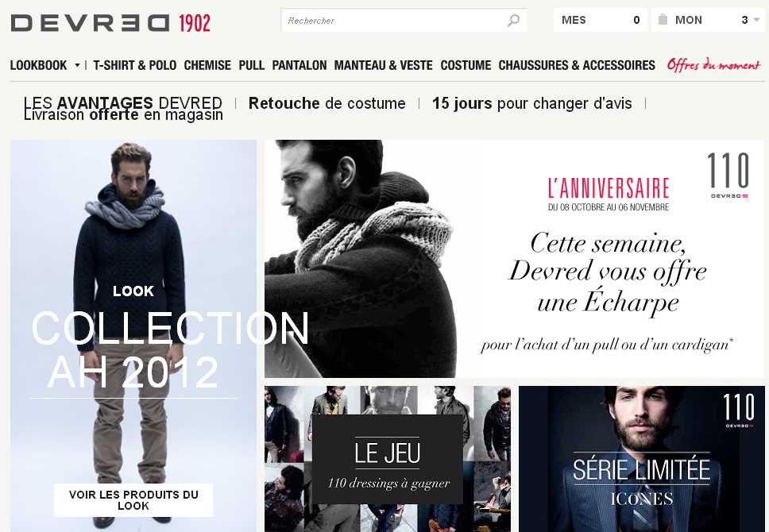The height and width of the screenshot is (532, 769).
Task: Select the Costume menu item
Action: pos(466,65)
